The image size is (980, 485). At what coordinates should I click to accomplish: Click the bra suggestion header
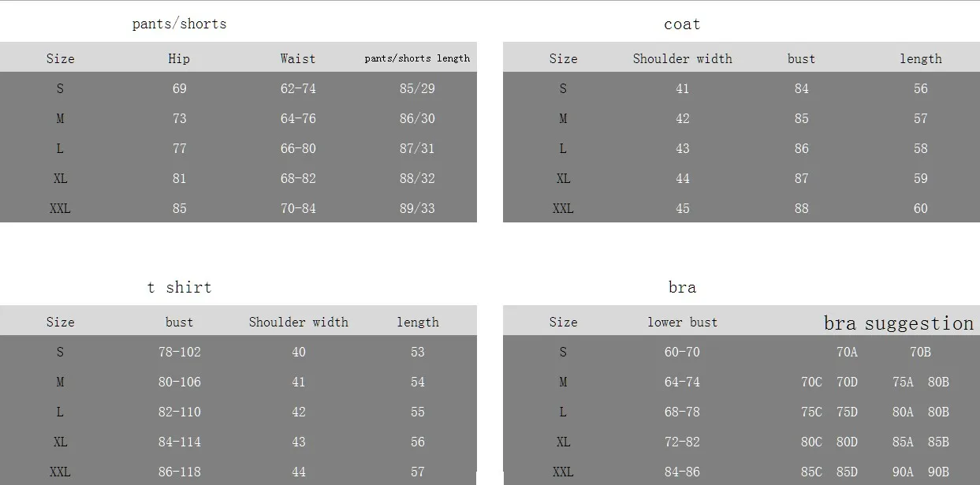click(899, 323)
